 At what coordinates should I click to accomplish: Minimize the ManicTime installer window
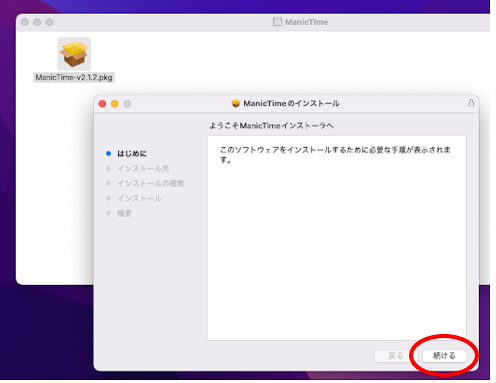[115, 104]
